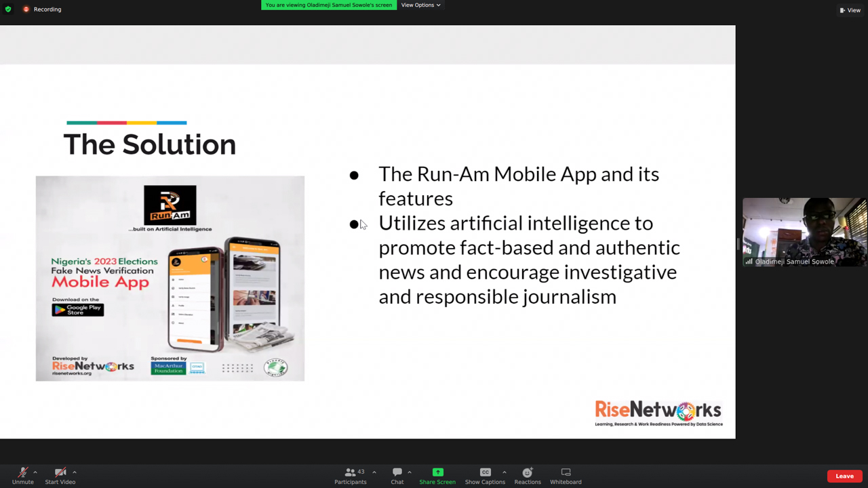Click "Fake News Verification" text in image

tap(102, 270)
